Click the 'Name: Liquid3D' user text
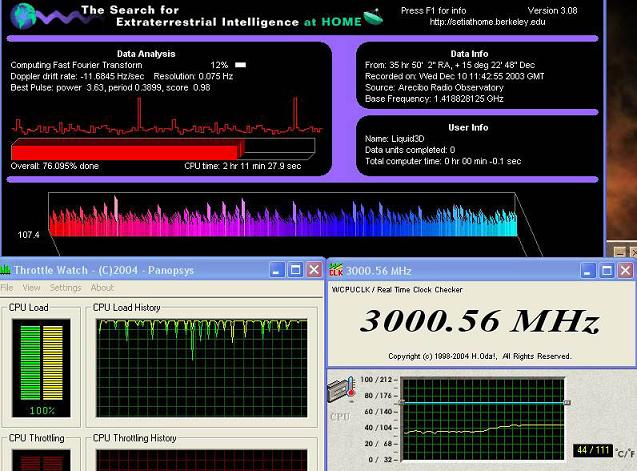This screenshot has width=637, height=471. coord(394,139)
